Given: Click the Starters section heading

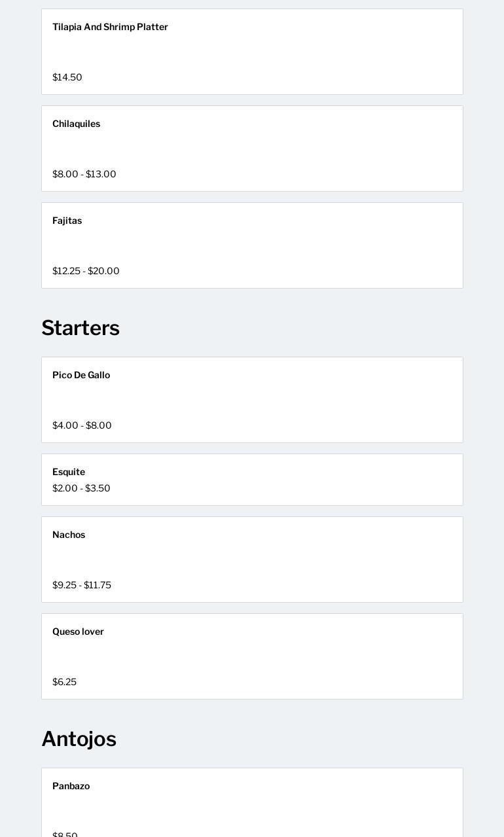Looking at the screenshot, I should click(81, 328).
